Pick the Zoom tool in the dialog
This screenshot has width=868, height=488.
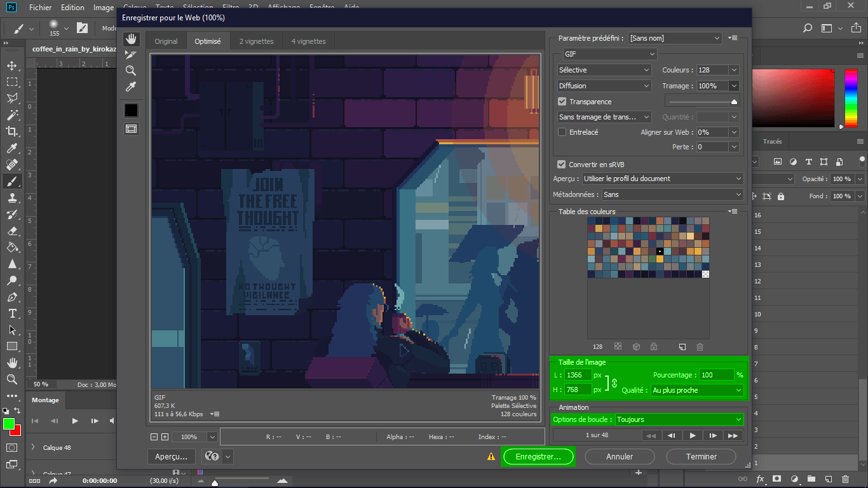coord(131,71)
